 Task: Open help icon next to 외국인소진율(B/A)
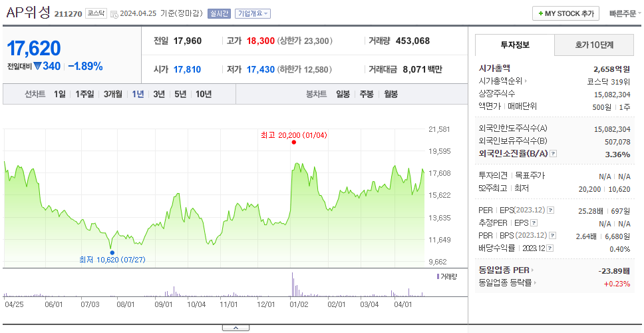[554, 154]
